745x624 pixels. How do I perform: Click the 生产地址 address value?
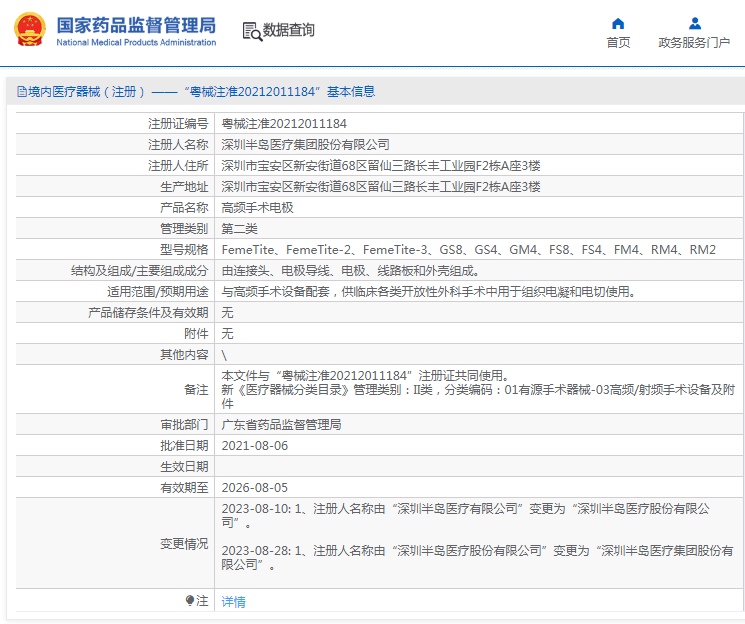[x=381, y=186]
